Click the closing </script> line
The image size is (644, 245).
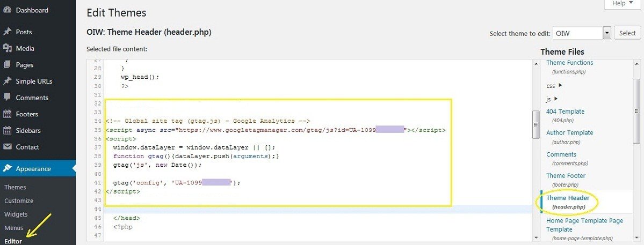tap(123, 191)
